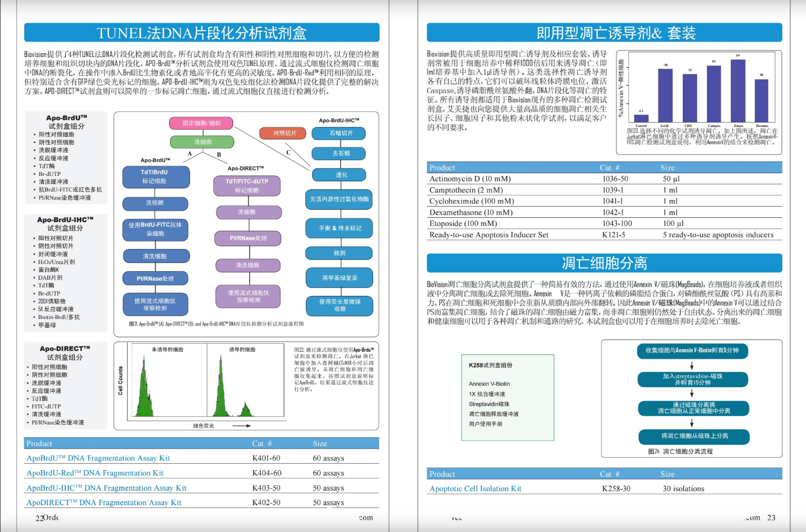Click the 凋亡细胞分离 section header

point(604,263)
